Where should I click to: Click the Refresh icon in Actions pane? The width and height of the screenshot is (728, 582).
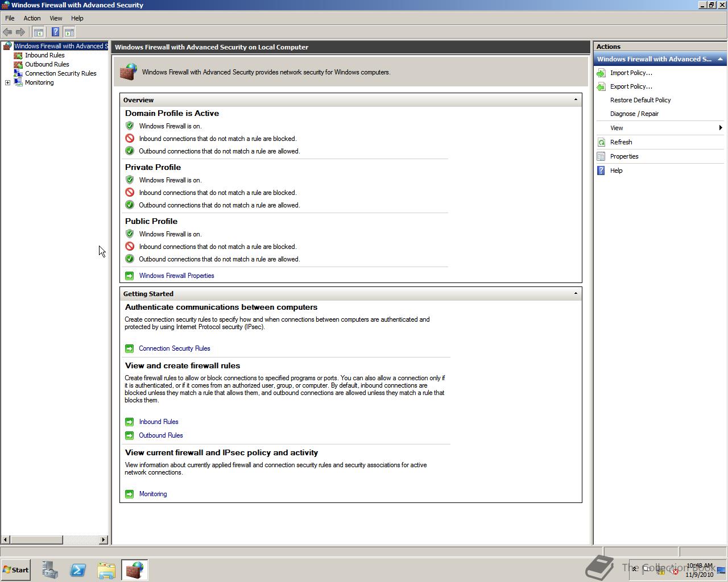coord(601,142)
